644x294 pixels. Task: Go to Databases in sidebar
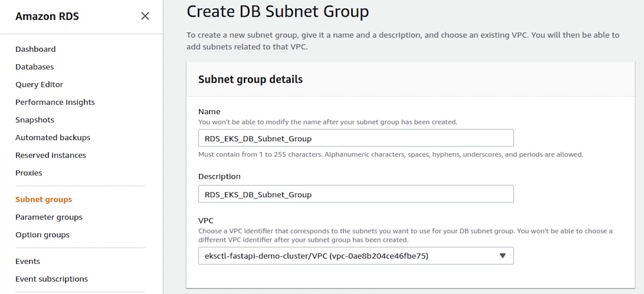(35, 67)
